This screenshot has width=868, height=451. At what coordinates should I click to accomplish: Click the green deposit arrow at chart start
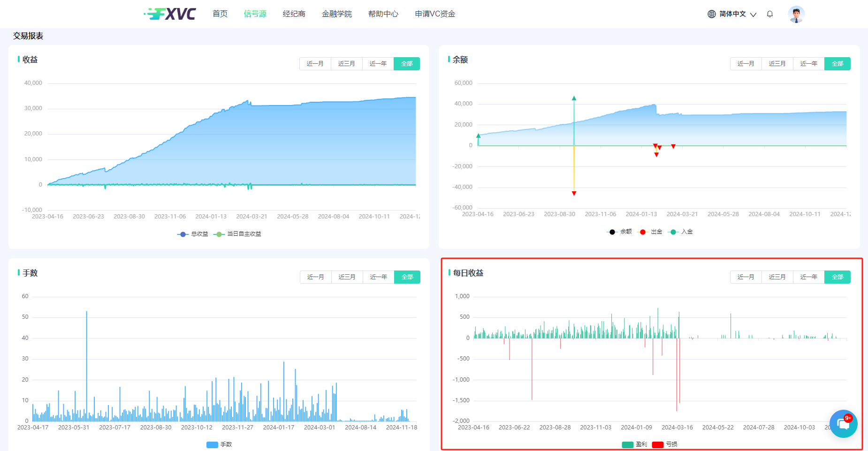coord(478,136)
